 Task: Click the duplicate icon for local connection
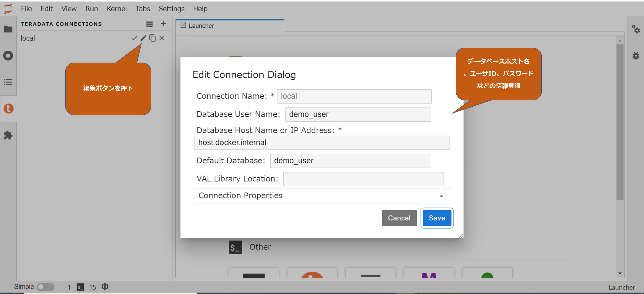coord(152,38)
